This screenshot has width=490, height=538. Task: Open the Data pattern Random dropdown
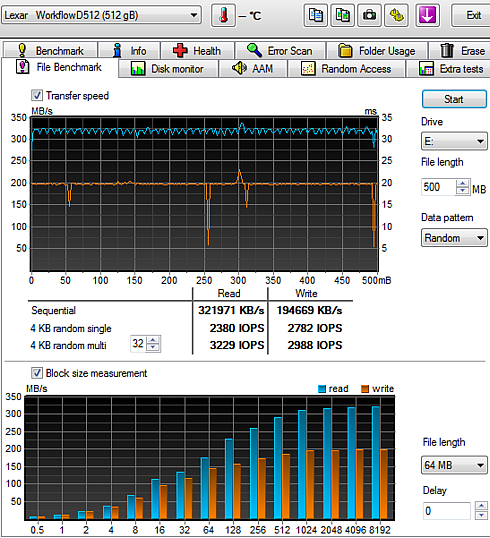454,238
